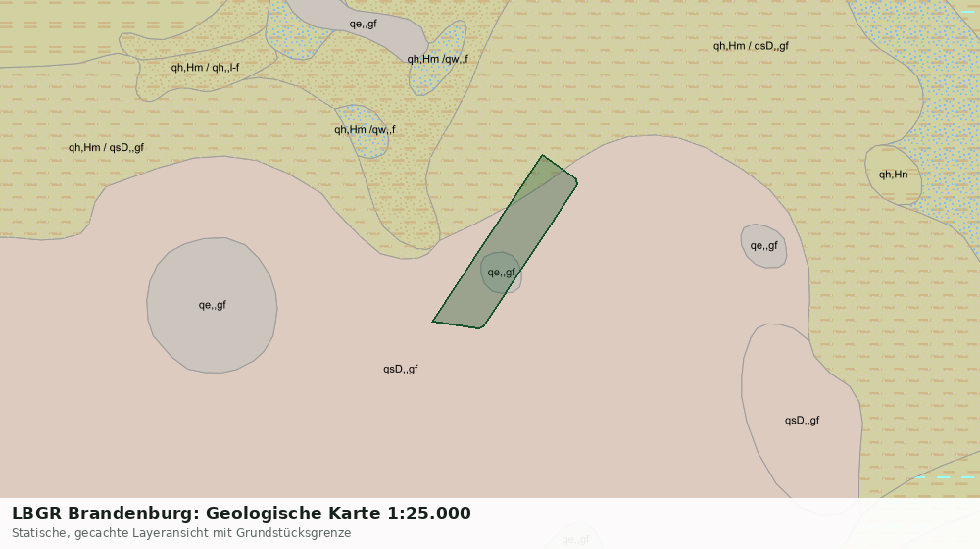Click the qh,Hm / qh,,l-f label

point(205,68)
